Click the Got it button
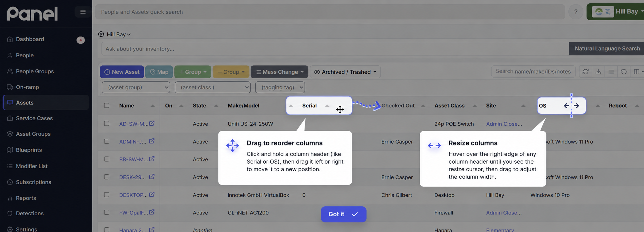644x232 pixels. pyautogui.click(x=343, y=214)
